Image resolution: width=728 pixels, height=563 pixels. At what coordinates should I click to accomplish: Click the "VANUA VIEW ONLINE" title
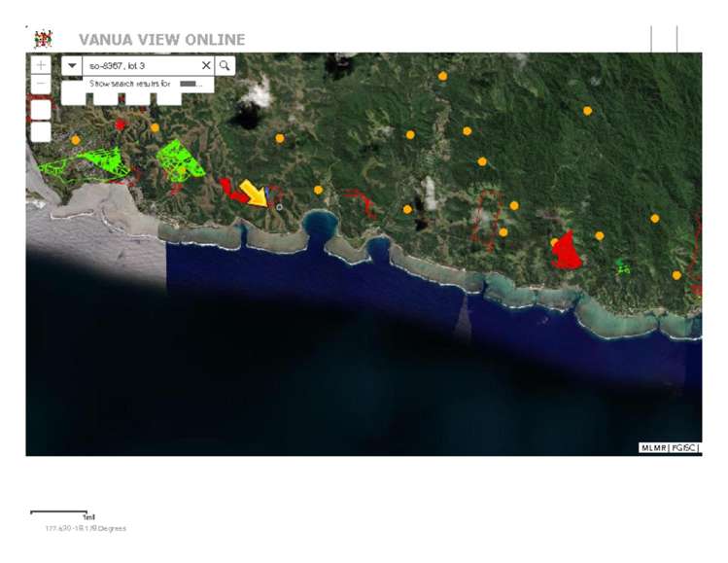[x=162, y=40]
